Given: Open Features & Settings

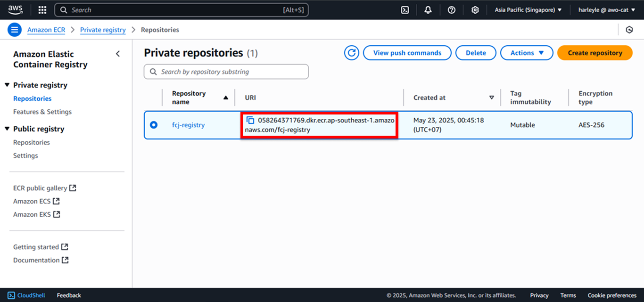Looking at the screenshot, I should click(42, 112).
